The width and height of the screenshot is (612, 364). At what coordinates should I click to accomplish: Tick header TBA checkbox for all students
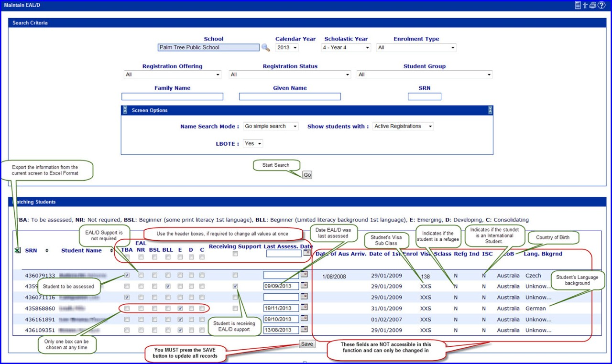click(x=127, y=257)
